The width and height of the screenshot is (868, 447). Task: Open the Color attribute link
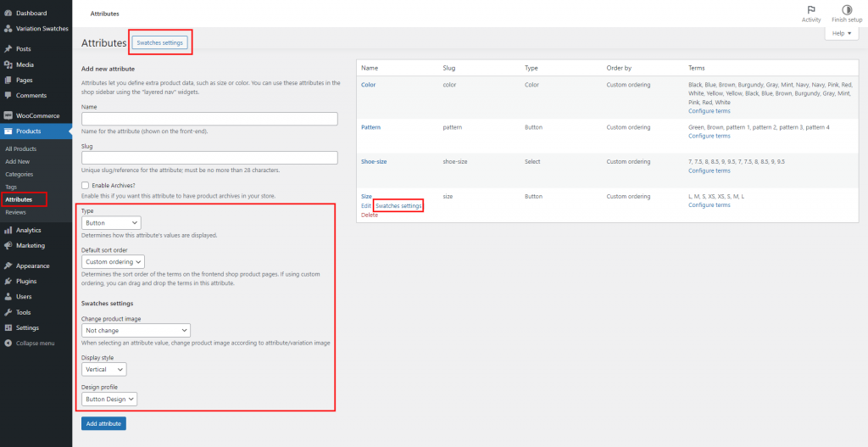tap(368, 85)
